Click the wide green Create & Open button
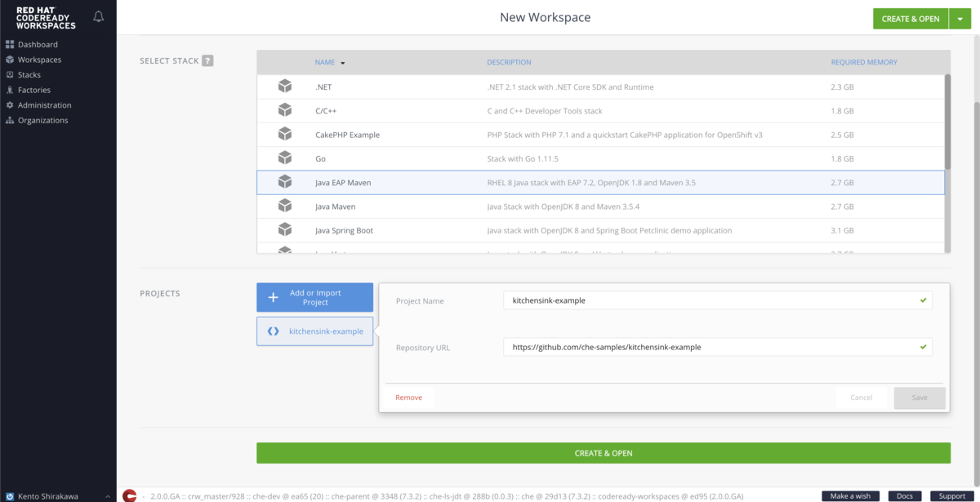This screenshot has height=502, width=980. pyautogui.click(x=604, y=453)
